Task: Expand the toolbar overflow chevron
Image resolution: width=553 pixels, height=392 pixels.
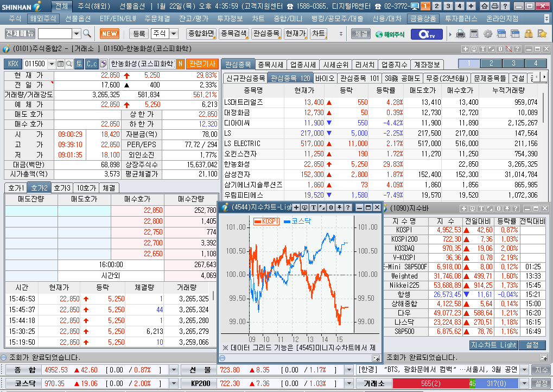Action: click(x=341, y=34)
